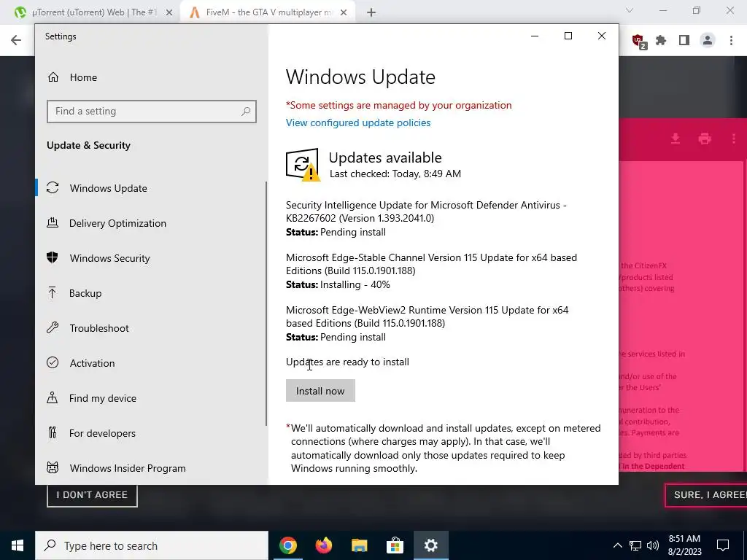Click 'Status: Installing - 40%' text
This screenshot has height=560, width=747.
(338, 285)
